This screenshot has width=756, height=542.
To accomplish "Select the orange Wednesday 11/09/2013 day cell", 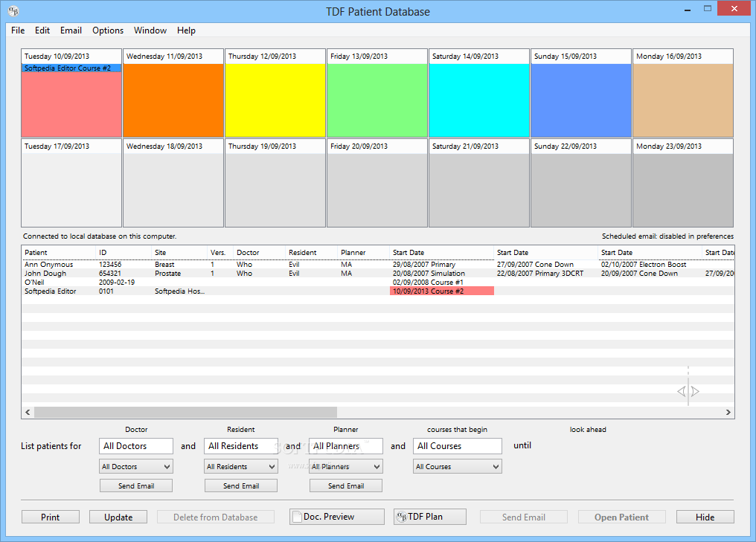I will [173, 100].
